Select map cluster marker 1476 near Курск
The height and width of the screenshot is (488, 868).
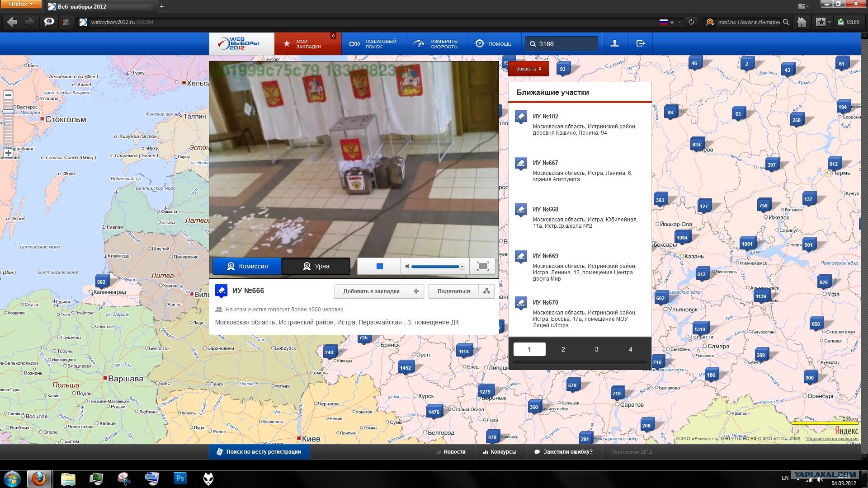(434, 412)
